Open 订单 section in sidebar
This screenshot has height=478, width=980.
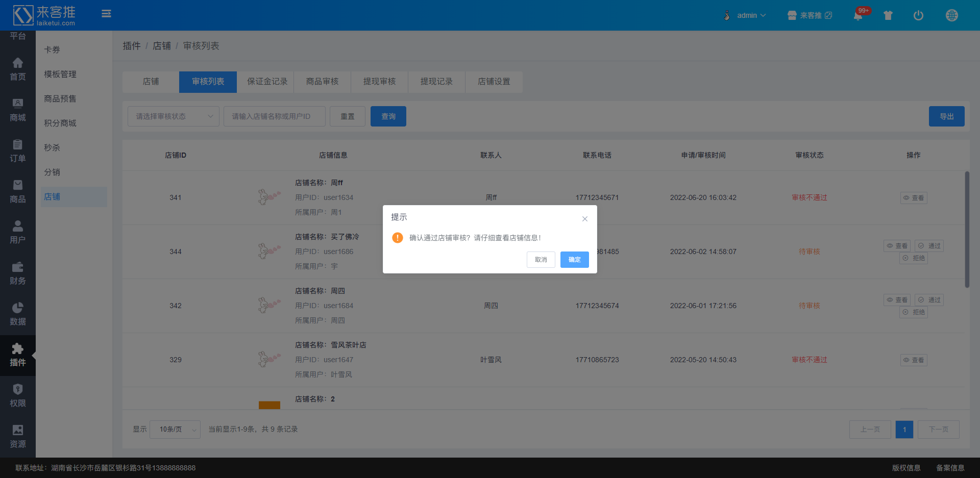tap(18, 151)
